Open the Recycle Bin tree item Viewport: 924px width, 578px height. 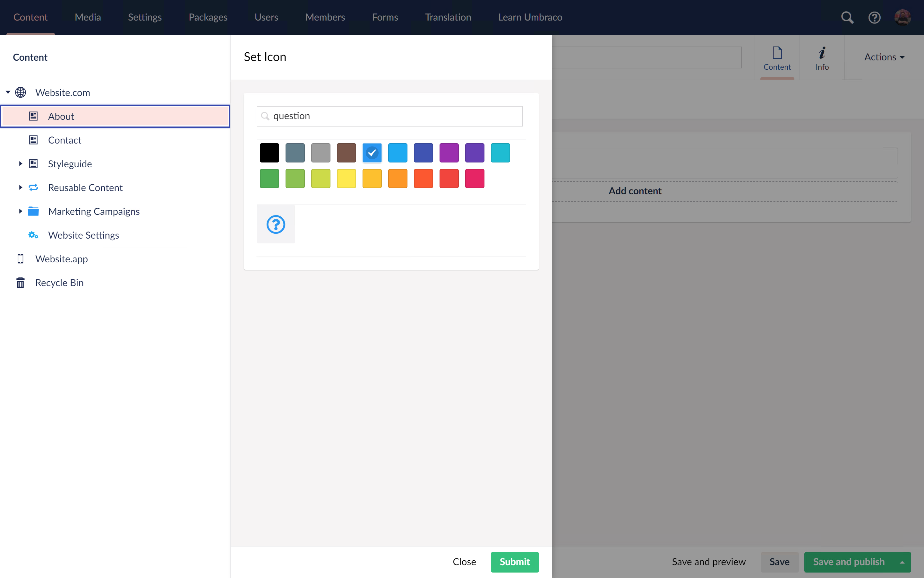115,283
